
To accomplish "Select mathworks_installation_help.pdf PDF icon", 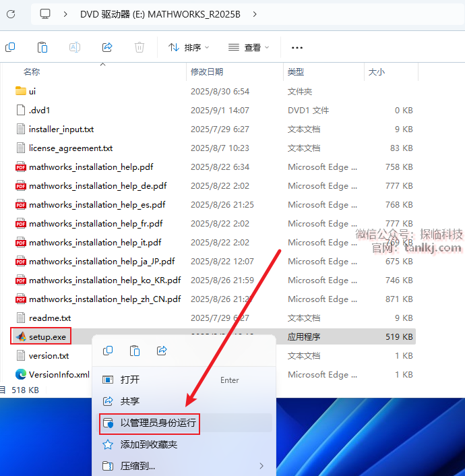I will 21,167.
